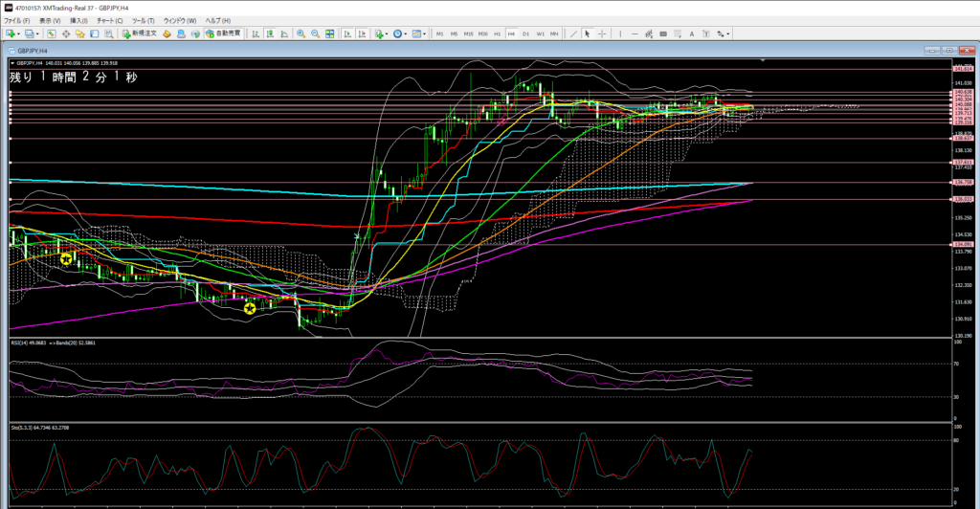Switch chart to line chart mode
Viewport: 980px width, 509px height.
(284, 33)
